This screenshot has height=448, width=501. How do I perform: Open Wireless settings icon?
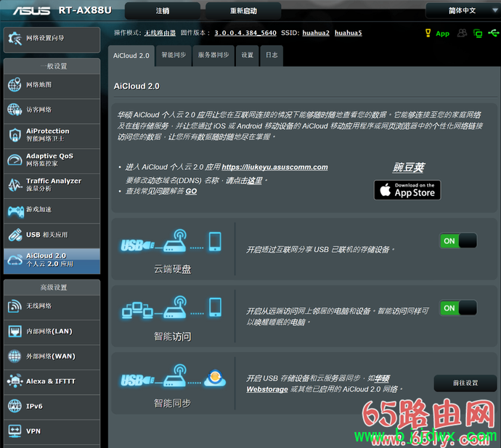[x=15, y=306]
